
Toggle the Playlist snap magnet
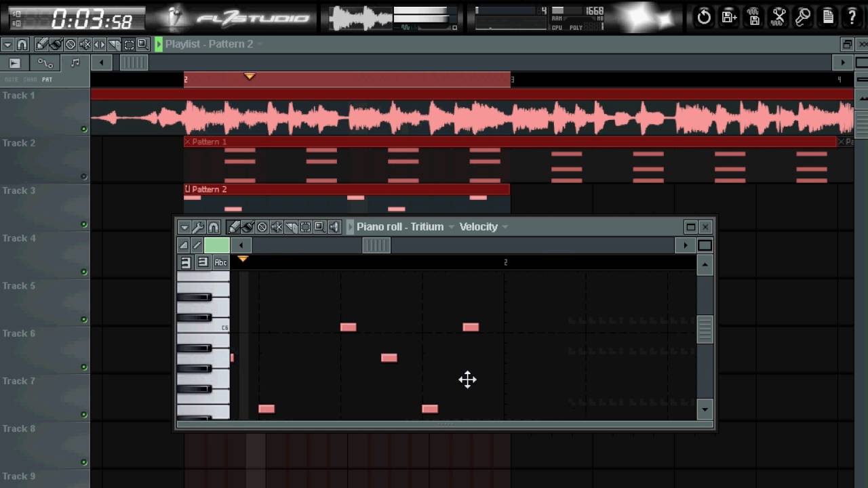click(x=22, y=45)
